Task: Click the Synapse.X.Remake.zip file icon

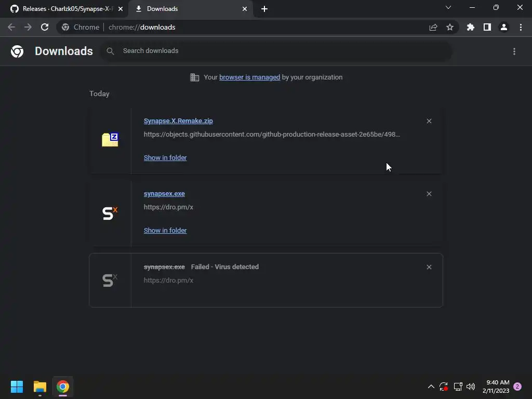Action: pos(110,139)
